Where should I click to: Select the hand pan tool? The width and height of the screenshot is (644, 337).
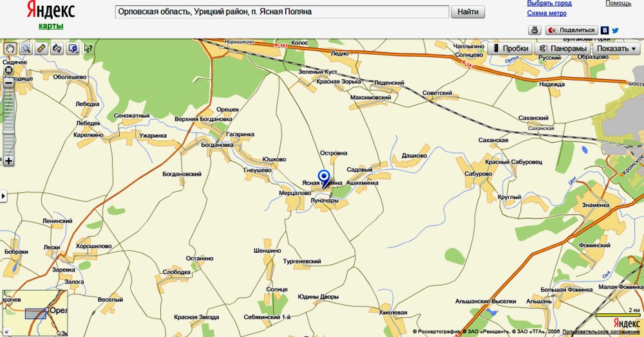tap(10, 48)
